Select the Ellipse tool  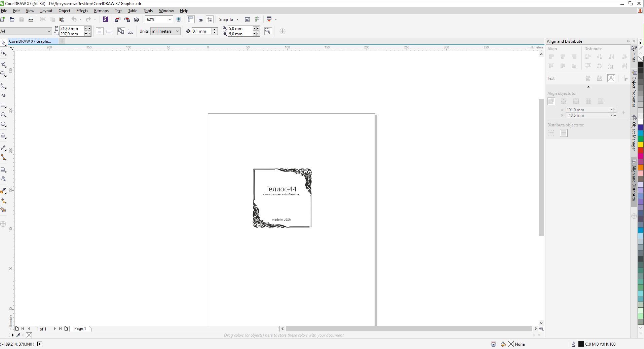tap(4, 115)
